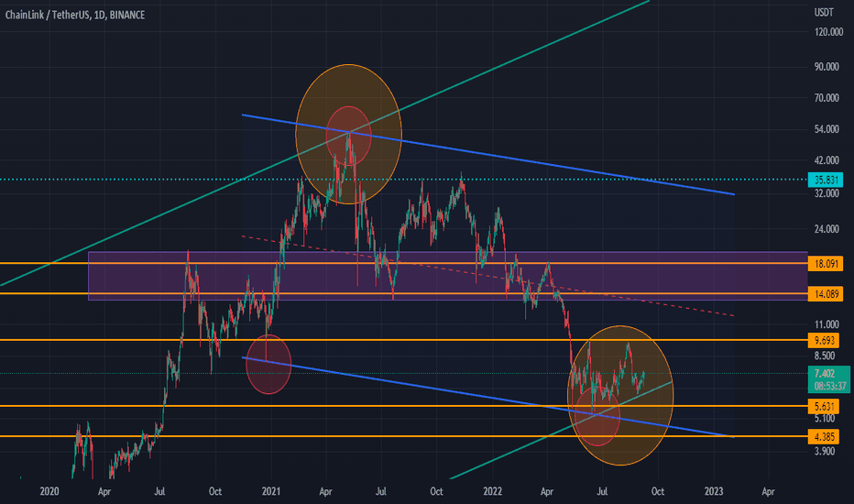Click the 2022 label on time axis
The image size is (854, 504).
point(492,491)
